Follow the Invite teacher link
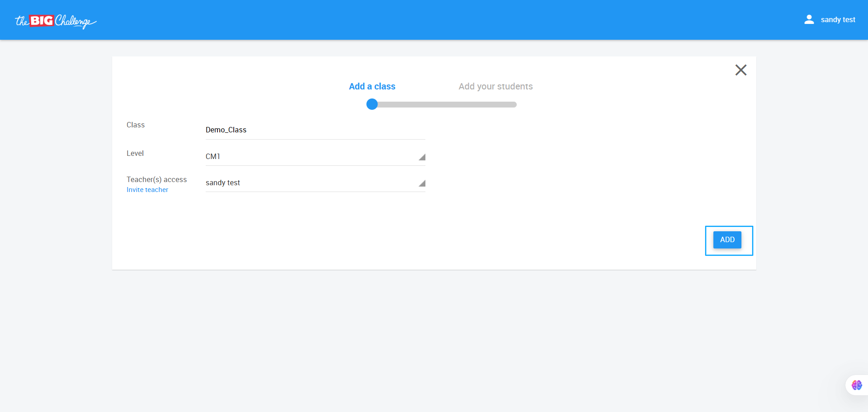Screen dimensions: 868x412 point(147,190)
